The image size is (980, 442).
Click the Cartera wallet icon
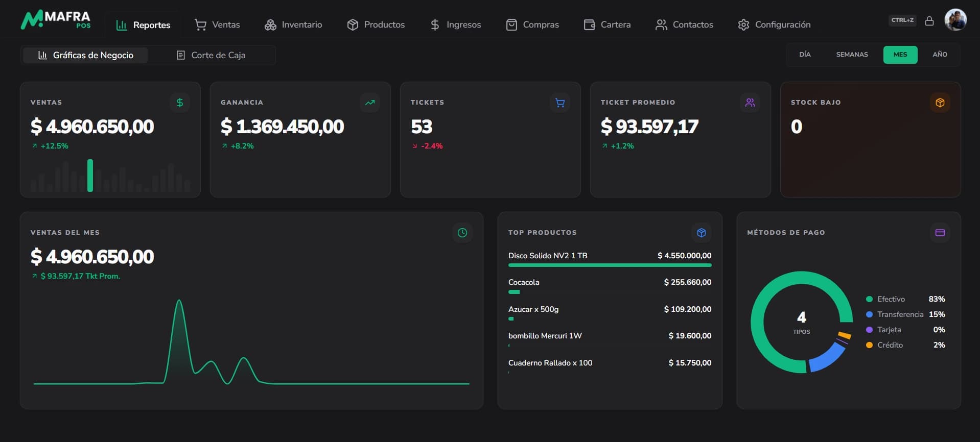pyautogui.click(x=589, y=24)
